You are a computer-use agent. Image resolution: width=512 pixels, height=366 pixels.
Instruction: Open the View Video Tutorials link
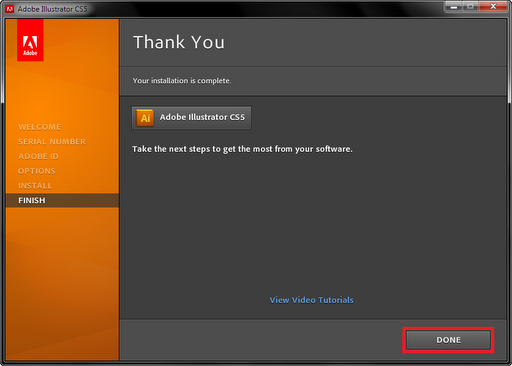click(x=311, y=300)
